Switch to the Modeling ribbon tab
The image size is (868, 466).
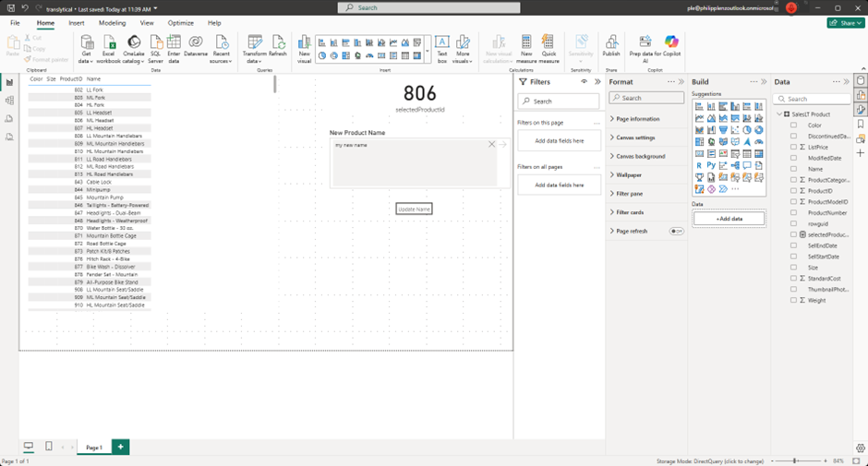click(112, 23)
